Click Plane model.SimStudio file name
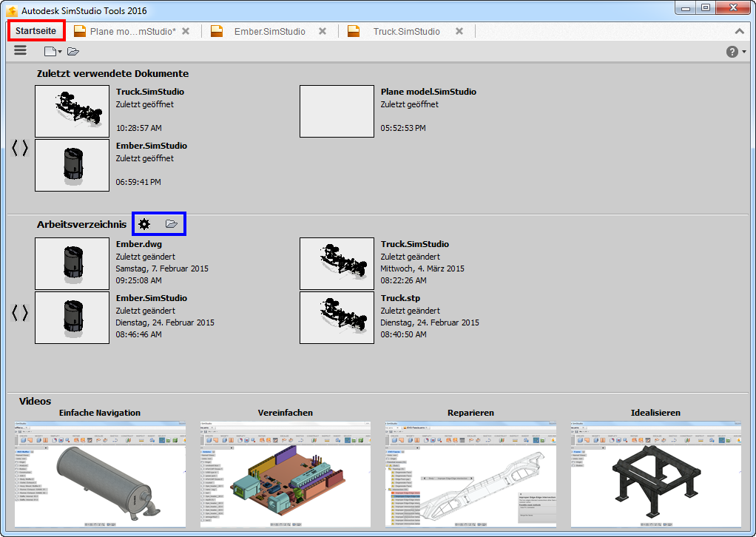 pyautogui.click(x=428, y=92)
